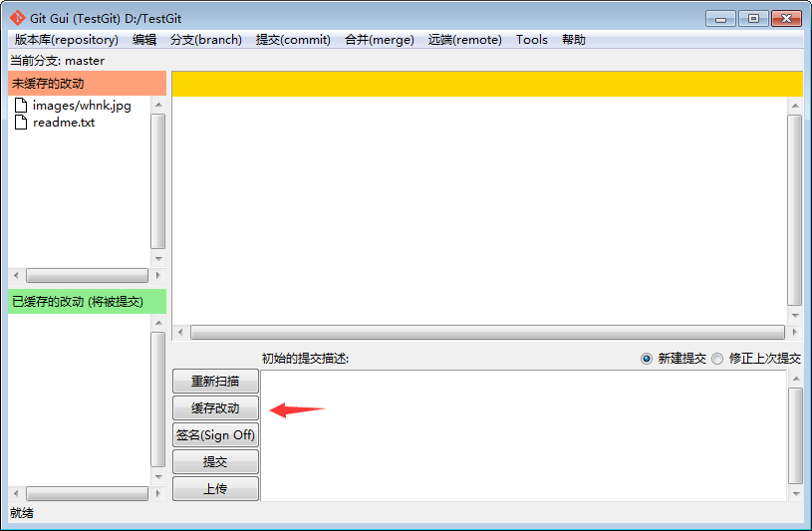The image size is (812, 531).
Task: Open the 合并(merge) menu
Action: [380, 40]
